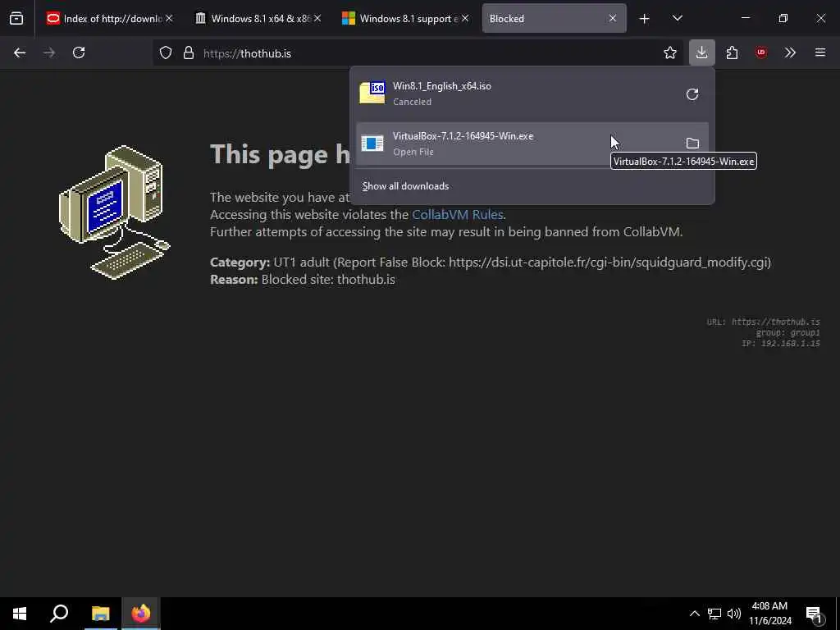This screenshot has width=840, height=630.
Task: Open Windows taskbar search
Action: click(x=59, y=614)
